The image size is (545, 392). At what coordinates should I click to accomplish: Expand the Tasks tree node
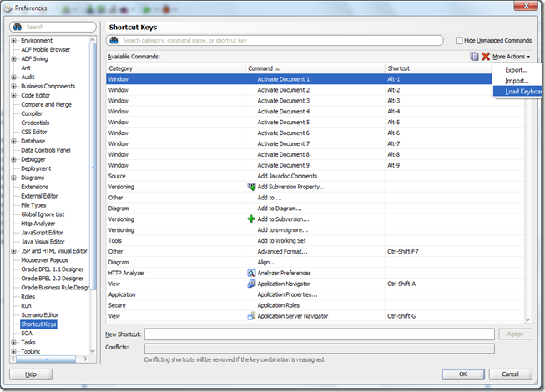pos(14,342)
